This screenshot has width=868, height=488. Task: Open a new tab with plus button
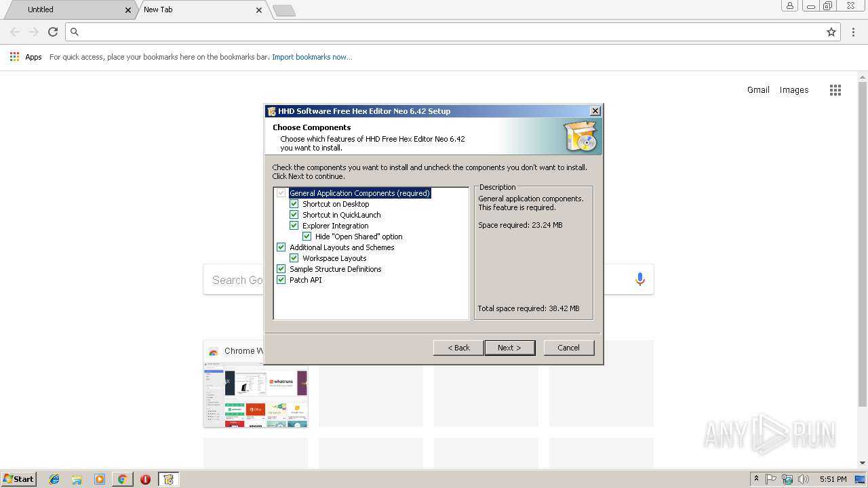[283, 10]
